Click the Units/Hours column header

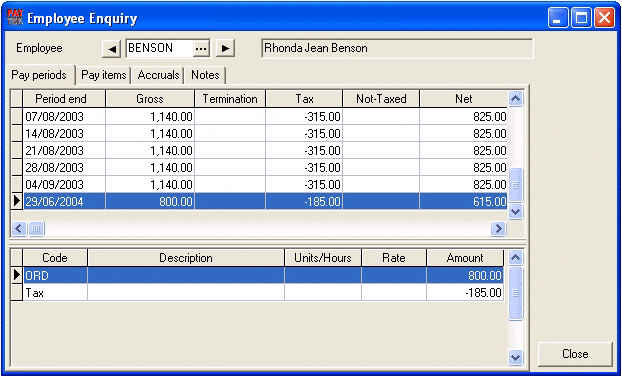(x=323, y=258)
